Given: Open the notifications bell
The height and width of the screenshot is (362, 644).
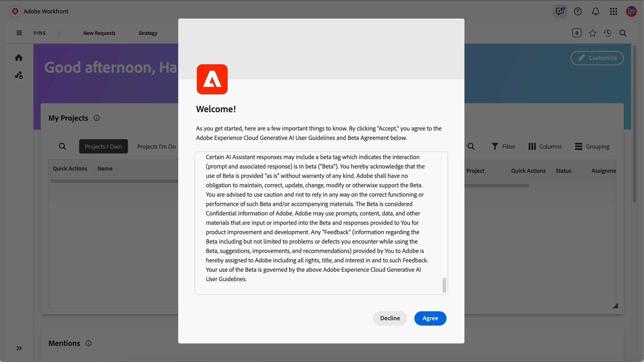Looking at the screenshot, I should 595,11.
